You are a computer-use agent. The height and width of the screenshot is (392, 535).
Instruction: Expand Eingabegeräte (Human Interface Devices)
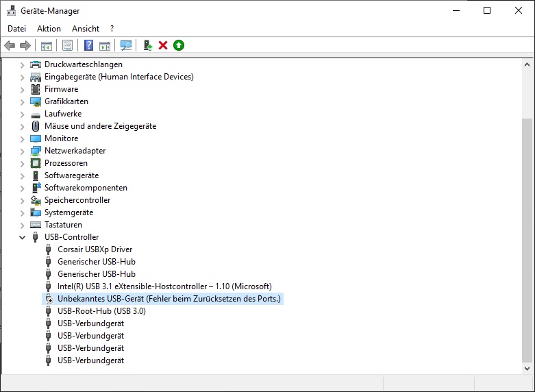pyautogui.click(x=22, y=77)
